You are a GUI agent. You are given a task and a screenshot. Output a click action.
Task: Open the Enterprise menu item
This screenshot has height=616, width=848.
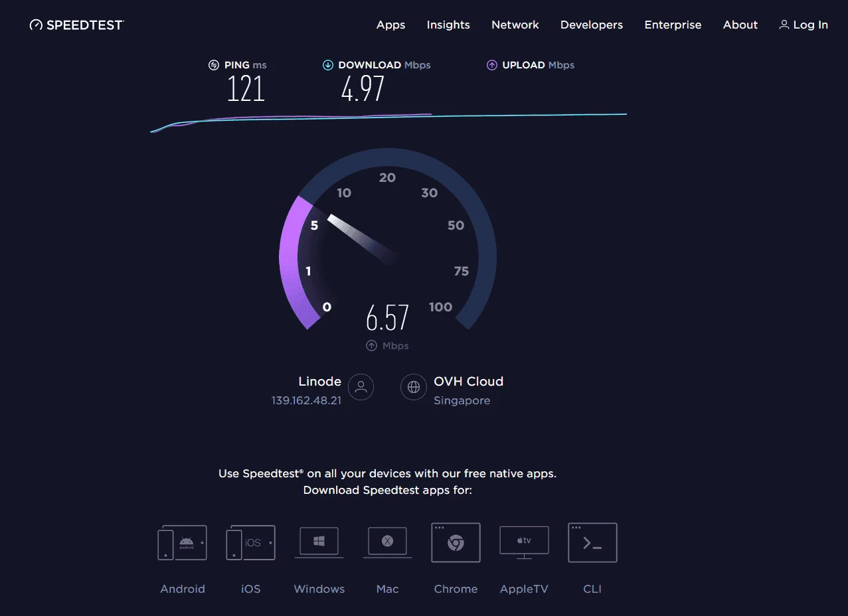[673, 25]
